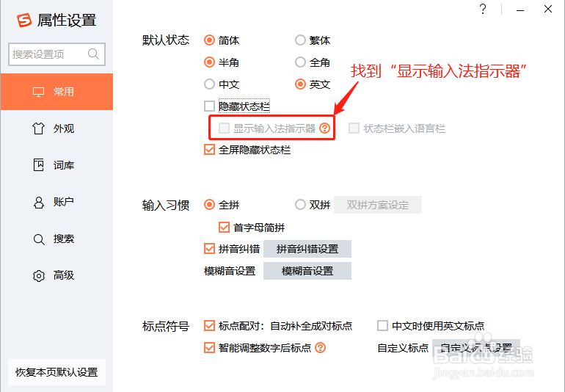
Task: Click the 双拼方案设定 button
Action: click(378, 205)
